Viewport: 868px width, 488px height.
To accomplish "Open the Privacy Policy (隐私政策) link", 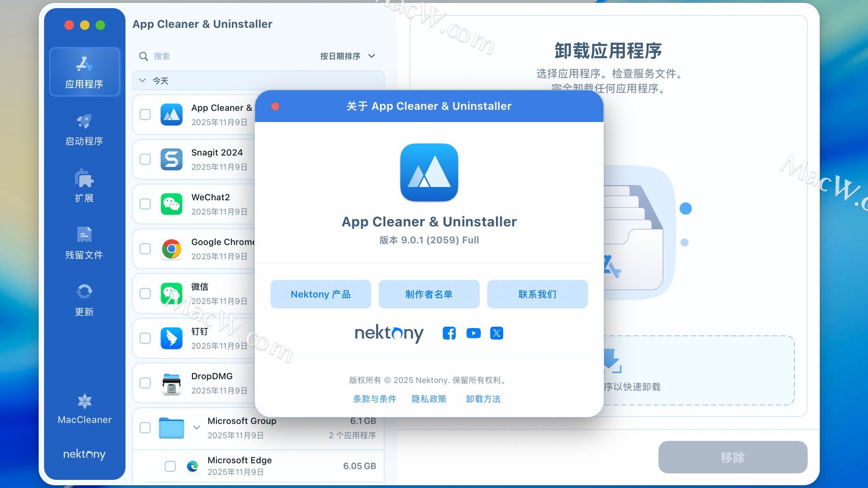I will (x=429, y=399).
